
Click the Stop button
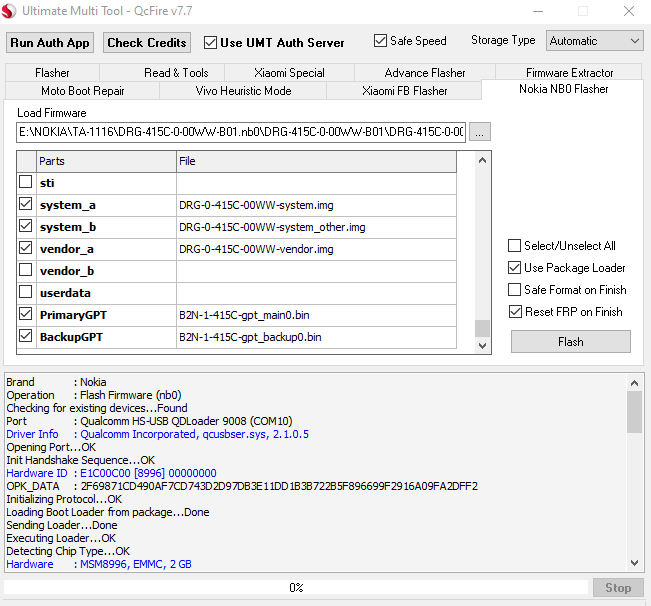pos(618,588)
